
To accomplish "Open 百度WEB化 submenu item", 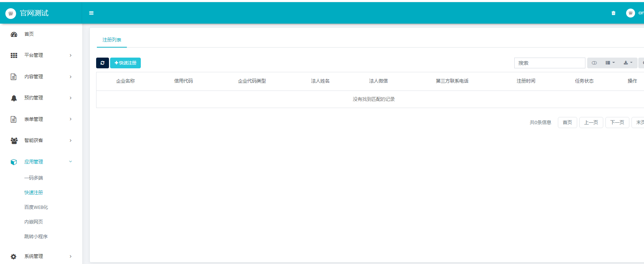I will point(36,207).
